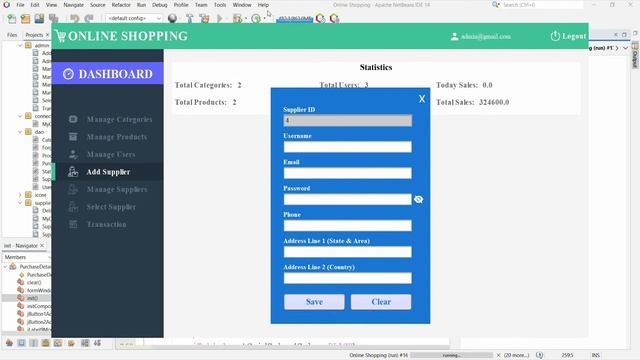This screenshot has width=640, height=360.
Task: Click the globe browser icon in toolbar
Action: [x=172, y=18]
